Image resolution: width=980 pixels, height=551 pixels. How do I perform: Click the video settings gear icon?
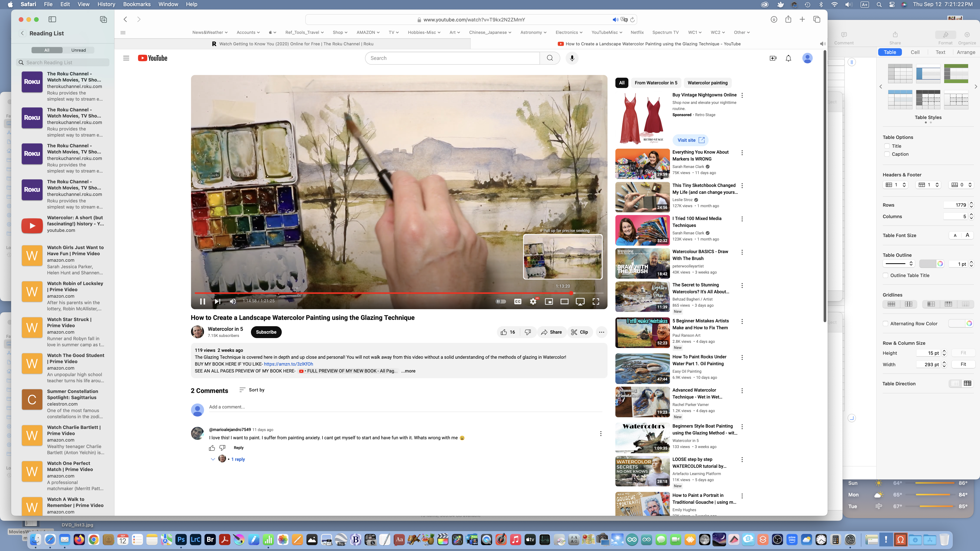coord(533,301)
